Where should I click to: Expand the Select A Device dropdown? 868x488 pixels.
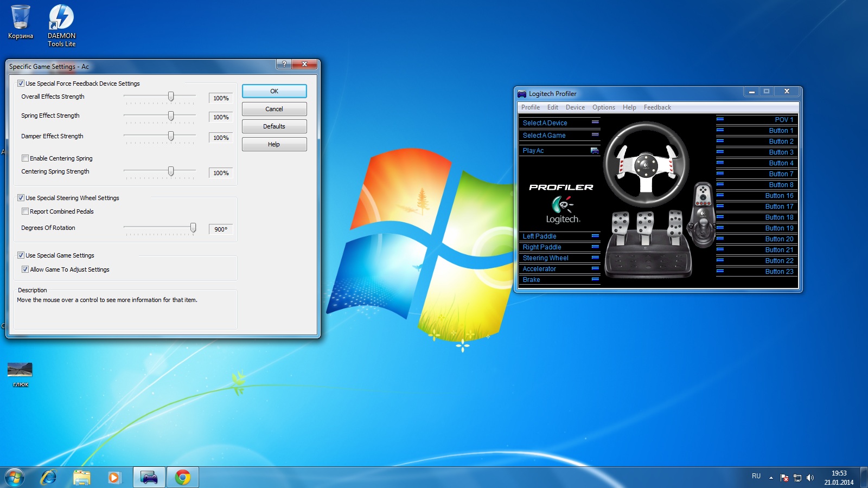tap(595, 123)
